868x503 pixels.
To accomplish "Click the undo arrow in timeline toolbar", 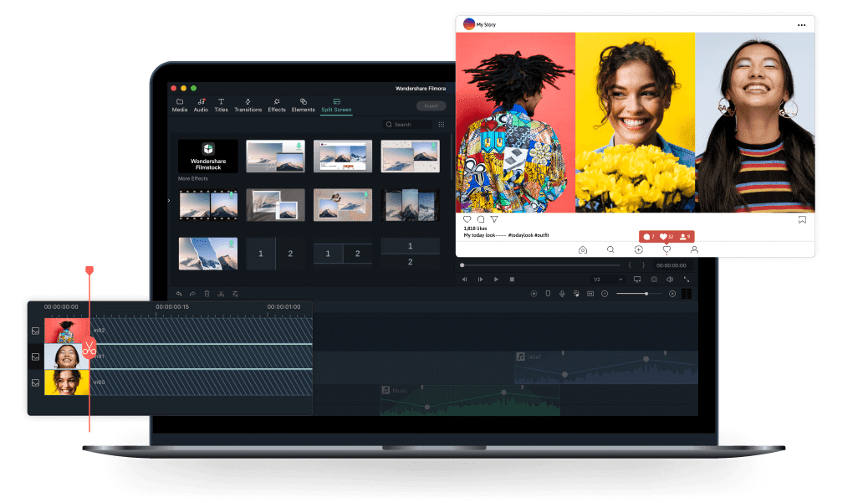I will point(178,294).
